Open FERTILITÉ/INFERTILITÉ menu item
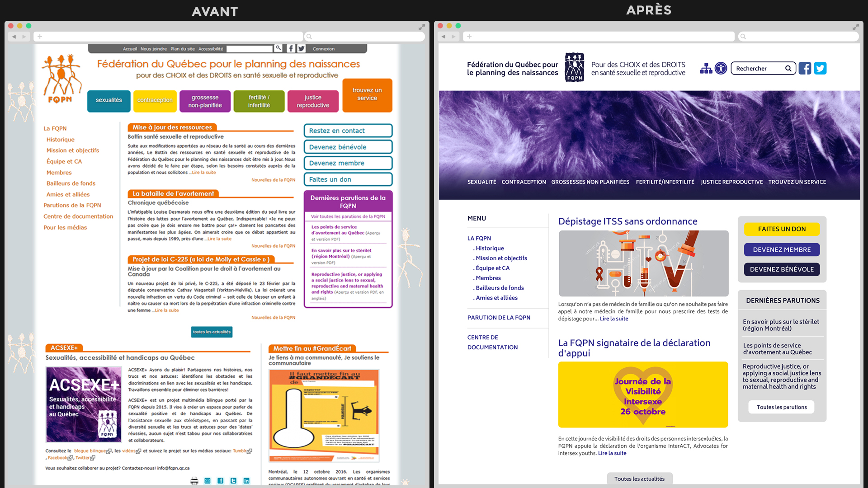The width and height of the screenshot is (868, 488). point(665,182)
